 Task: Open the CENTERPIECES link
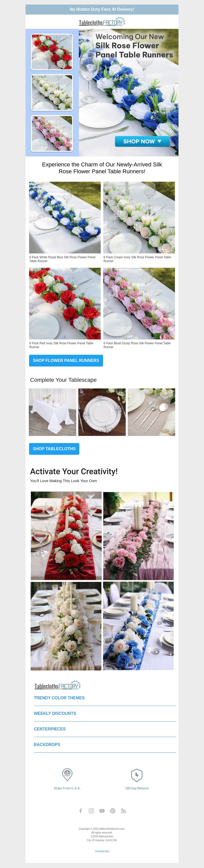pos(50,729)
